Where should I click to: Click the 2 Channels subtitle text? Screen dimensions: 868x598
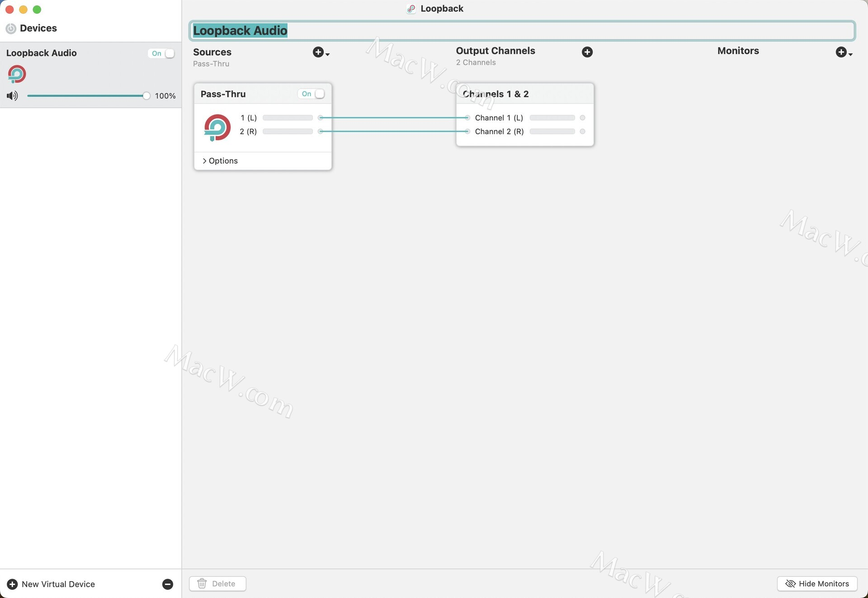click(x=476, y=62)
